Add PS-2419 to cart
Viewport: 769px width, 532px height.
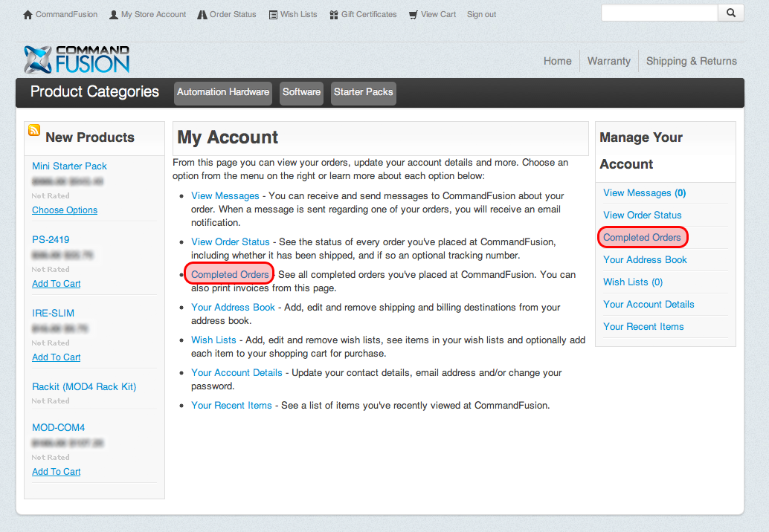(x=57, y=284)
